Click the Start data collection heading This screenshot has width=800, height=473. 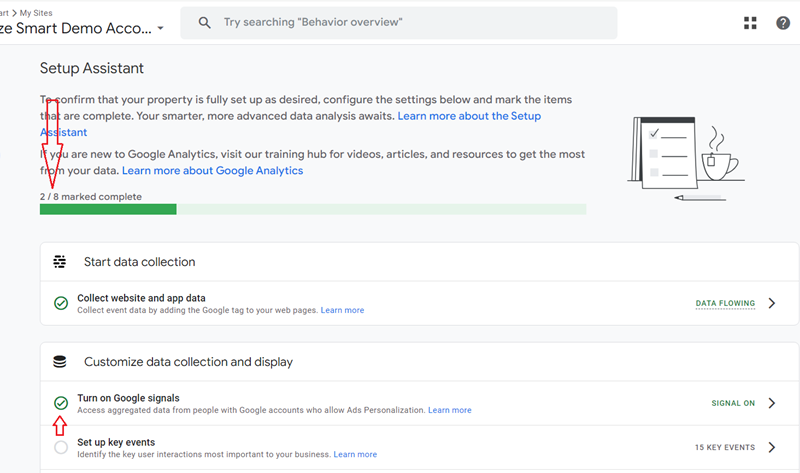139,262
